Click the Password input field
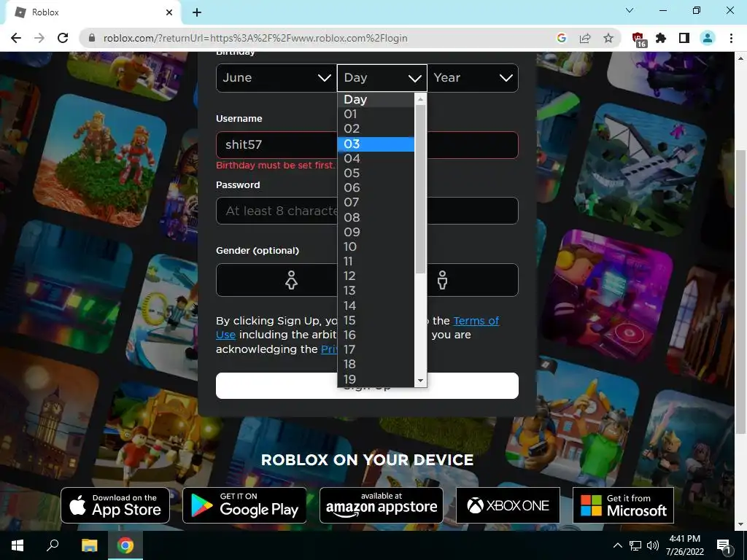Screen dimensions: 747x560 tap(368, 211)
